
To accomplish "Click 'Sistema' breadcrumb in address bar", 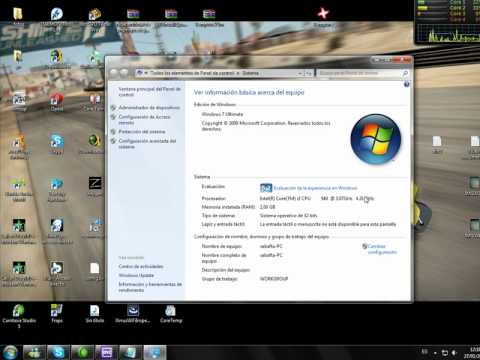I will [x=250, y=73].
